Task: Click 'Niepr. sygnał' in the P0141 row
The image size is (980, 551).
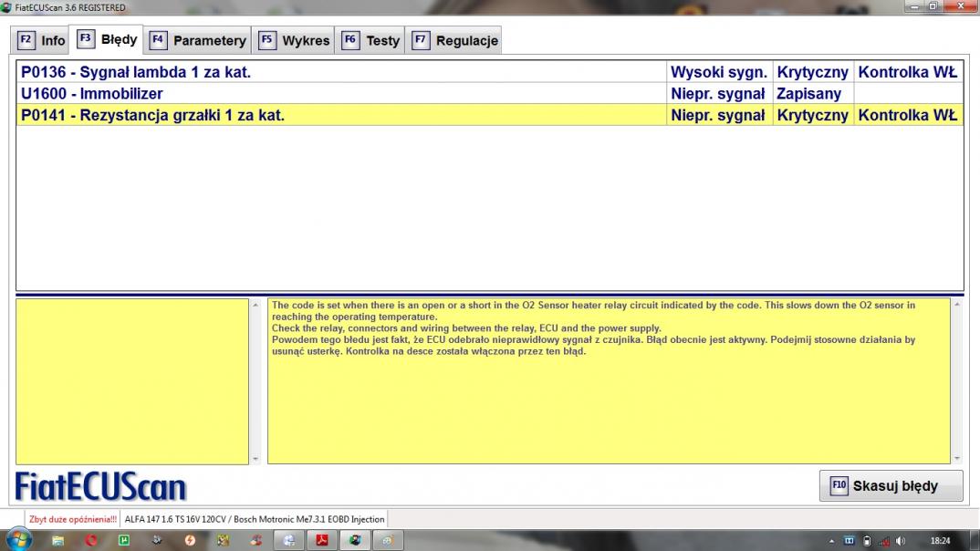Action: tap(718, 115)
